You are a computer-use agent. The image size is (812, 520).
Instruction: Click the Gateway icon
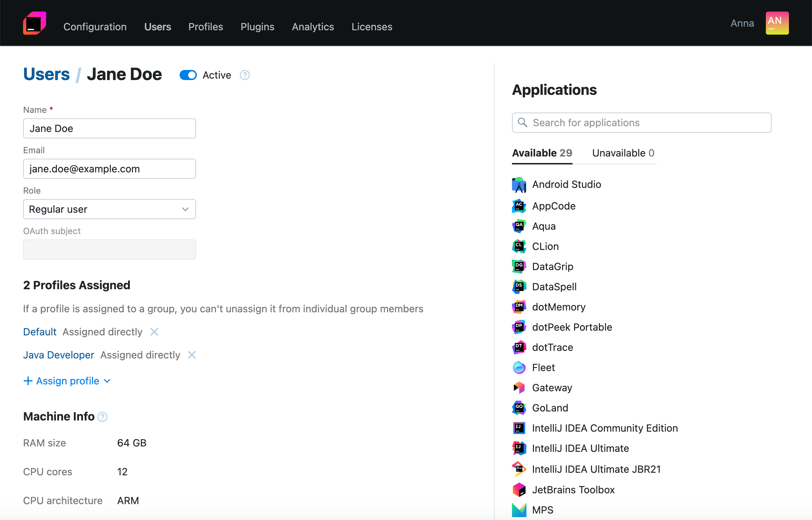click(519, 388)
